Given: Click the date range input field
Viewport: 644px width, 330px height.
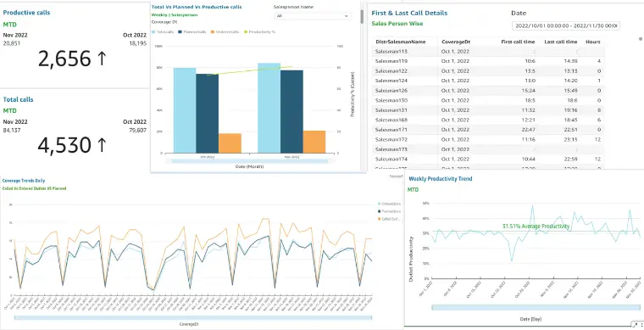Looking at the screenshot, I should (566, 25).
